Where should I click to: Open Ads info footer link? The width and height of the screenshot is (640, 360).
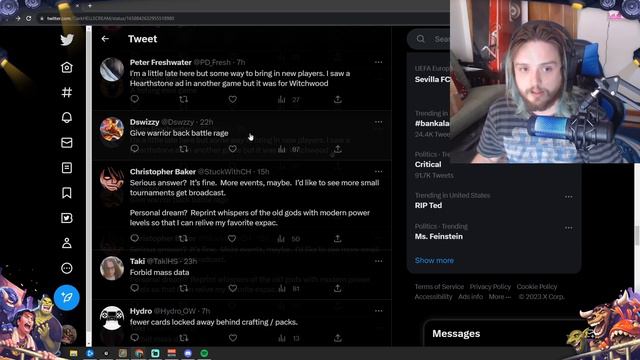point(470,297)
